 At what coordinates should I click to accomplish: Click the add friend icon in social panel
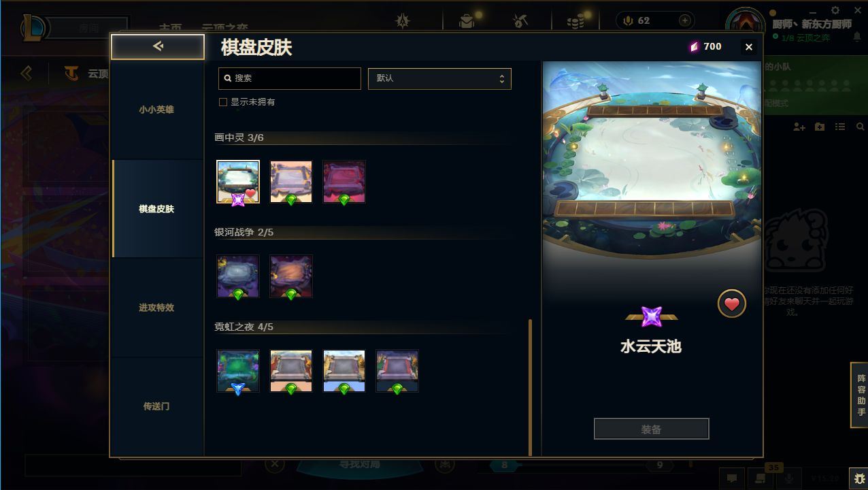[x=799, y=127]
